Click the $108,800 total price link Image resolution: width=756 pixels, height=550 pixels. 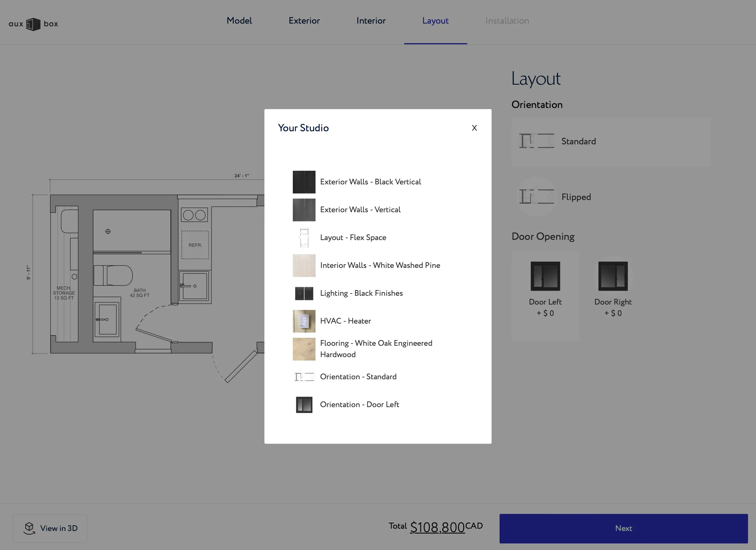[437, 527]
